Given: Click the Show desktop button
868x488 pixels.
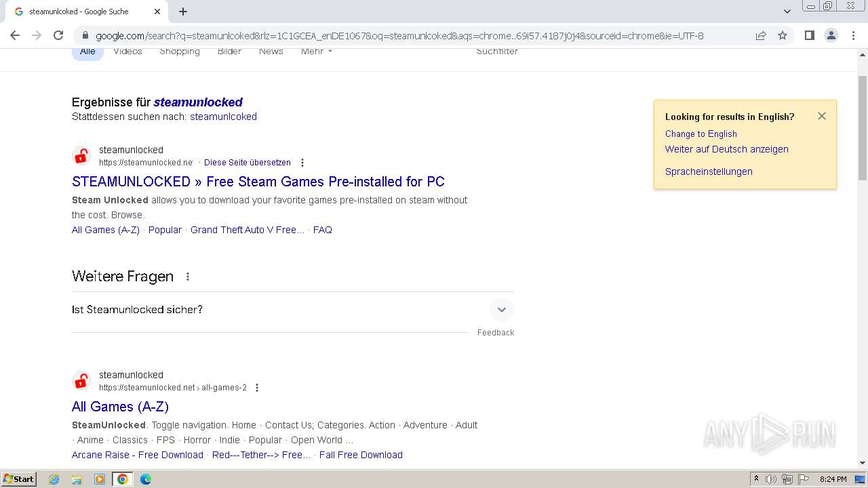Looking at the screenshot, I should pyautogui.click(x=861, y=479).
